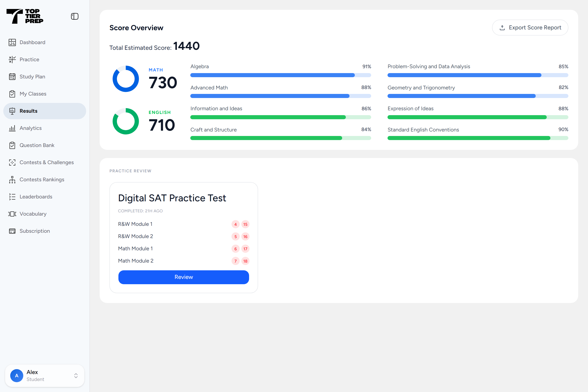Open the Dashboard icon in sidebar
Viewport: 588px width, 392px height.
[x=12, y=42]
